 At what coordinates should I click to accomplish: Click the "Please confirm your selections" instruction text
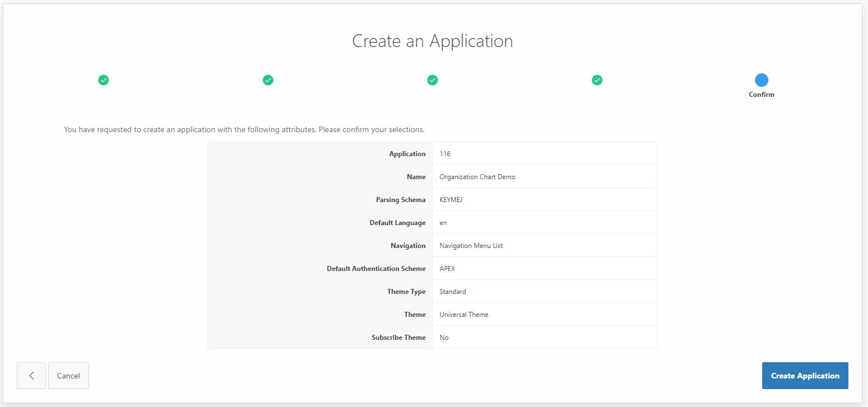tap(372, 129)
